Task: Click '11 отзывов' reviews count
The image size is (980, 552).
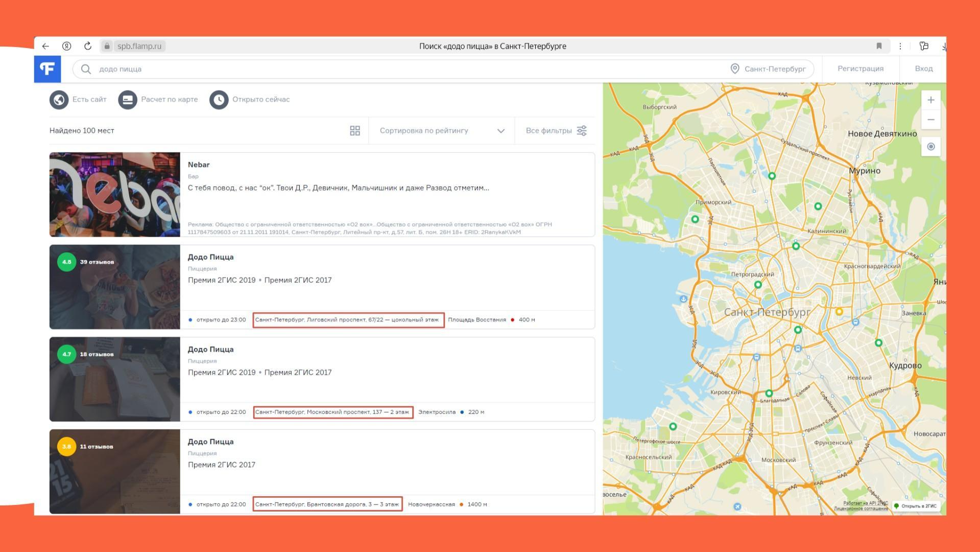Action: point(97,447)
